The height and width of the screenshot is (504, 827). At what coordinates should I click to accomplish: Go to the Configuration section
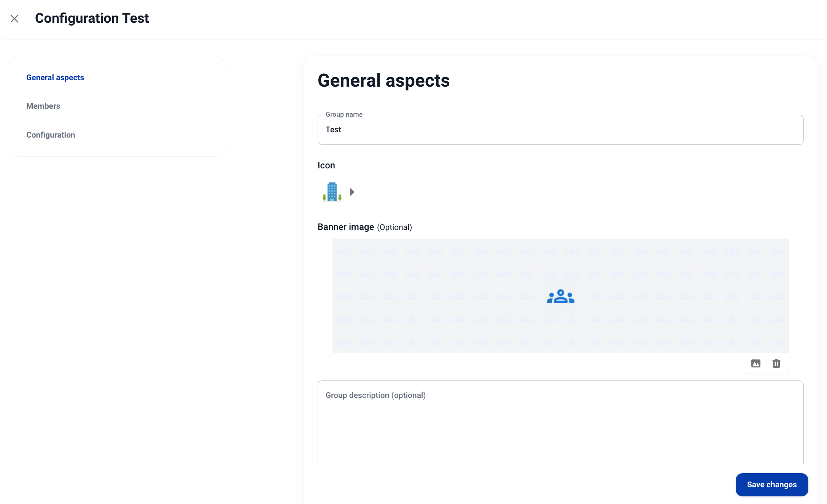pyautogui.click(x=51, y=135)
